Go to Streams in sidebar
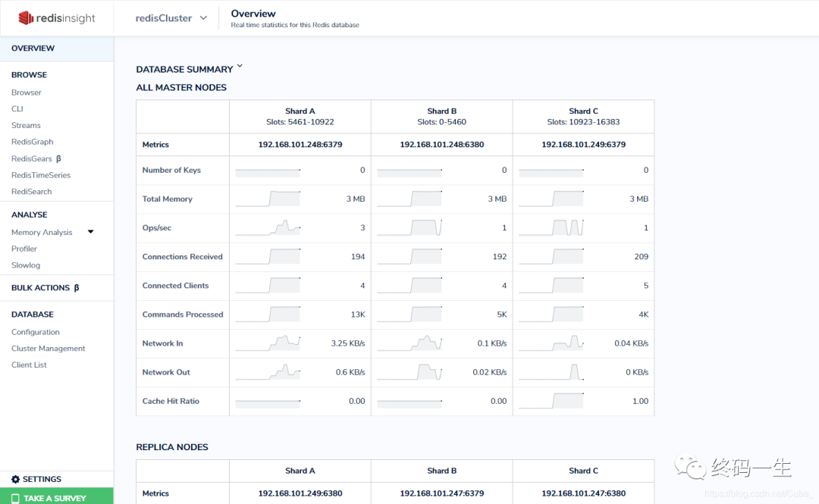Image resolution: width=819 pixels, height=504 pixels. click(26, 125)
